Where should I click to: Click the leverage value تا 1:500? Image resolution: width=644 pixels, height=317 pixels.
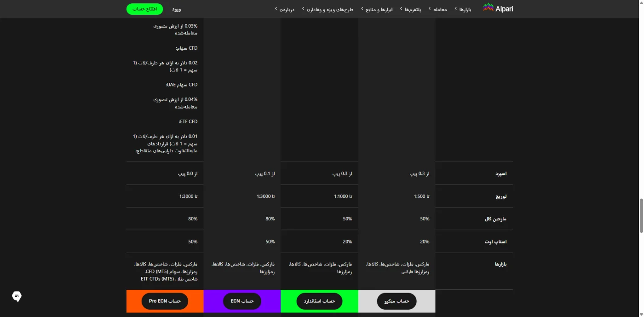pyautogui.click(x=421, y=196)
